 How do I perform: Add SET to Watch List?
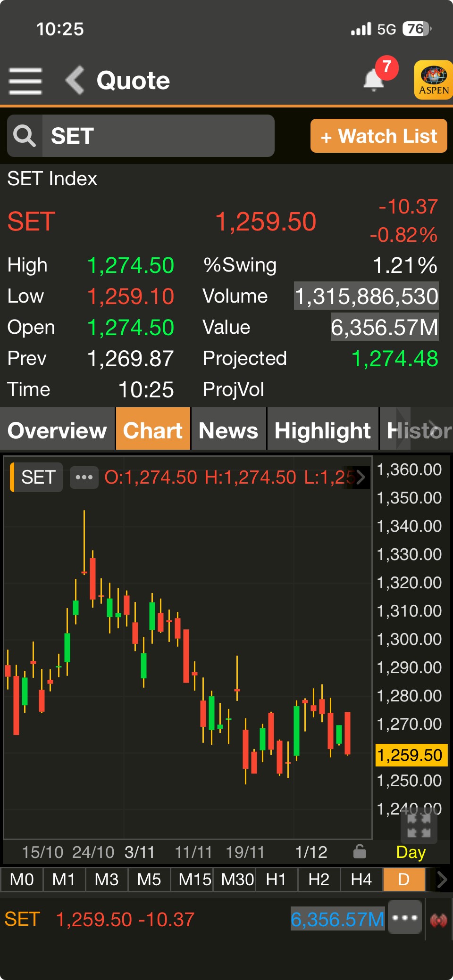click(378, 136)
